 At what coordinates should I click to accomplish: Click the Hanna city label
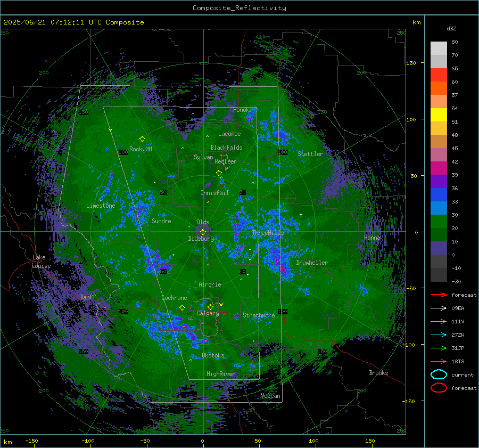click(372, 238)
